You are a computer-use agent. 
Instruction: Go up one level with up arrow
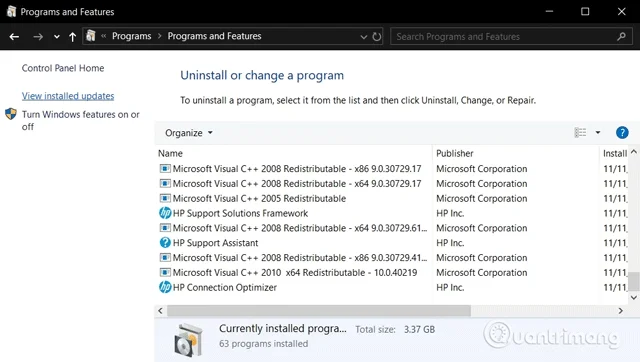72,37
